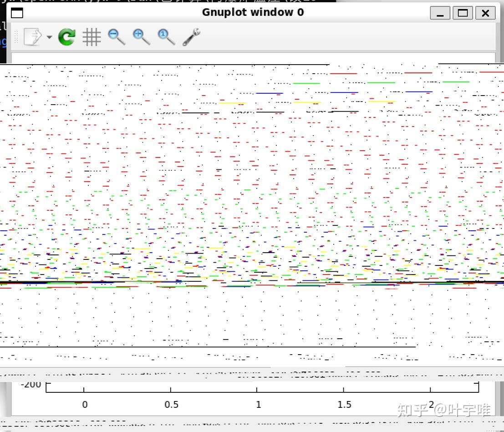
Task: Click the x-axis tick label 0
Action: pos(85,405)
